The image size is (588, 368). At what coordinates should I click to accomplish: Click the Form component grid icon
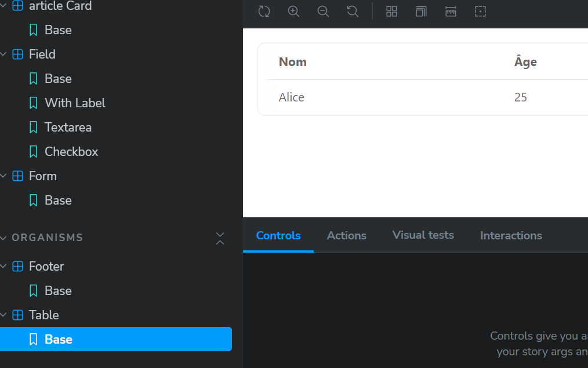pyautogui.click(x=18, y=176)
